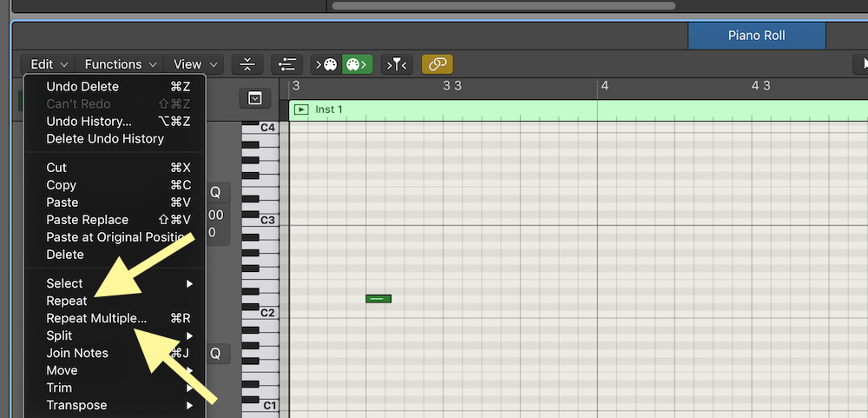
Task: Toggle the green MIDI Out button
Action: 357,64
